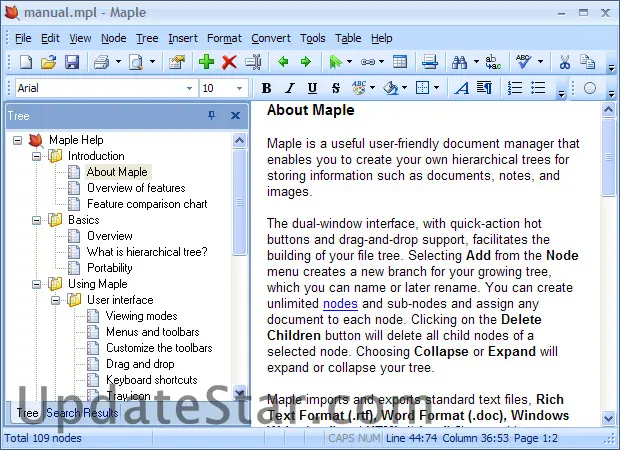Open the Arial font name dropdown
The width and height of the screenshot is (620, 450).
[x=189, y=88]
